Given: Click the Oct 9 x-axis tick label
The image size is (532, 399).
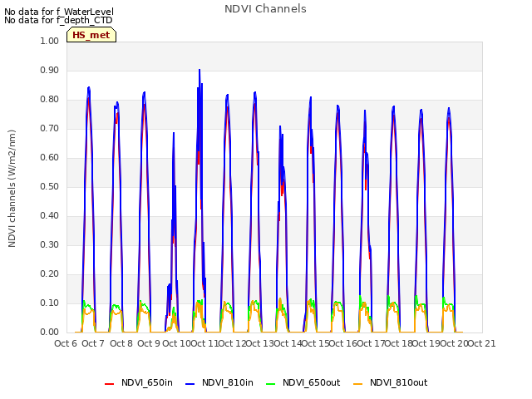Looking at the screenshot, I should tap(149, 343).
